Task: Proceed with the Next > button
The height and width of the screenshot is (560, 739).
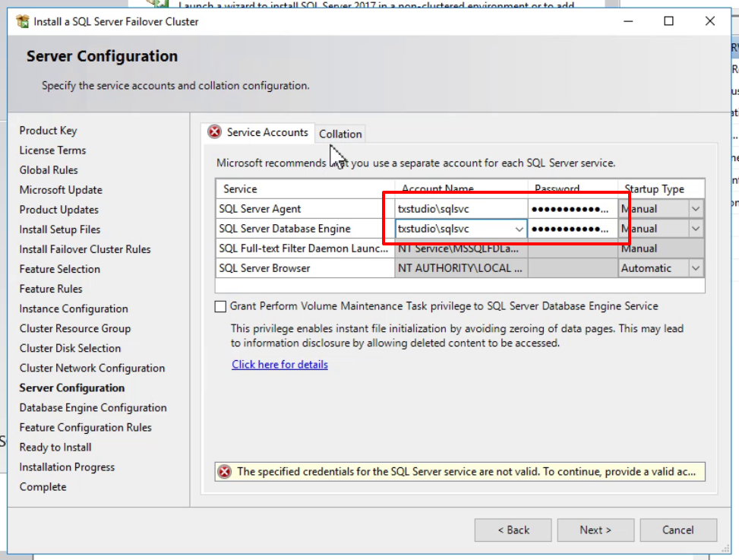Action: (595, 530)
